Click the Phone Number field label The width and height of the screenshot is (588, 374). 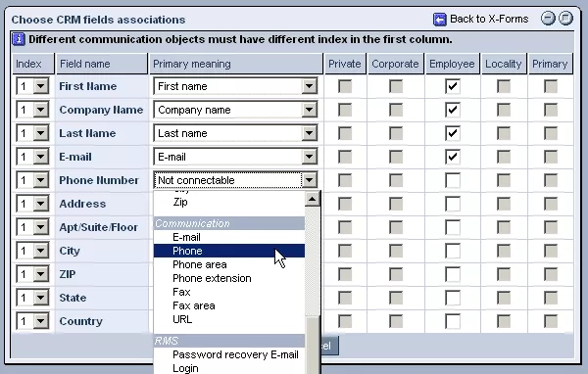point(99,180)
